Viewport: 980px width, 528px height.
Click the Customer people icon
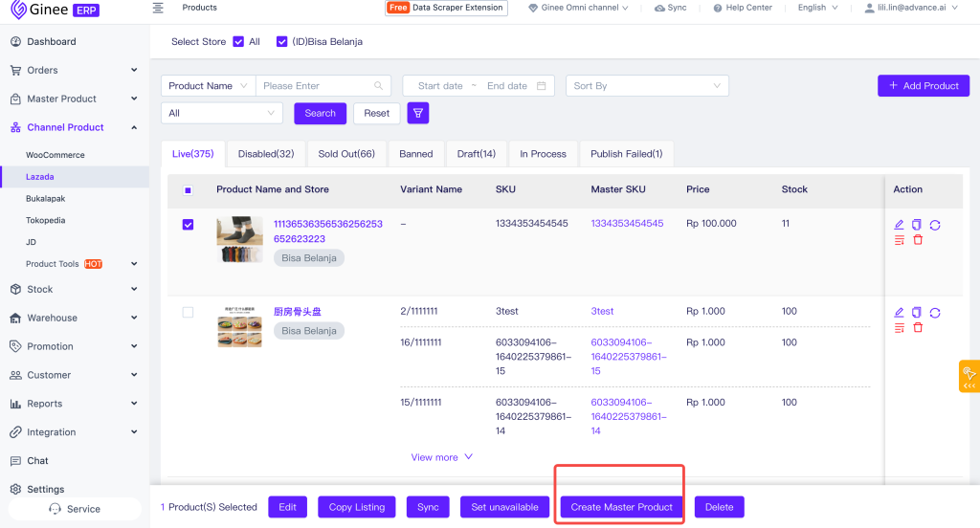[15, 375]
